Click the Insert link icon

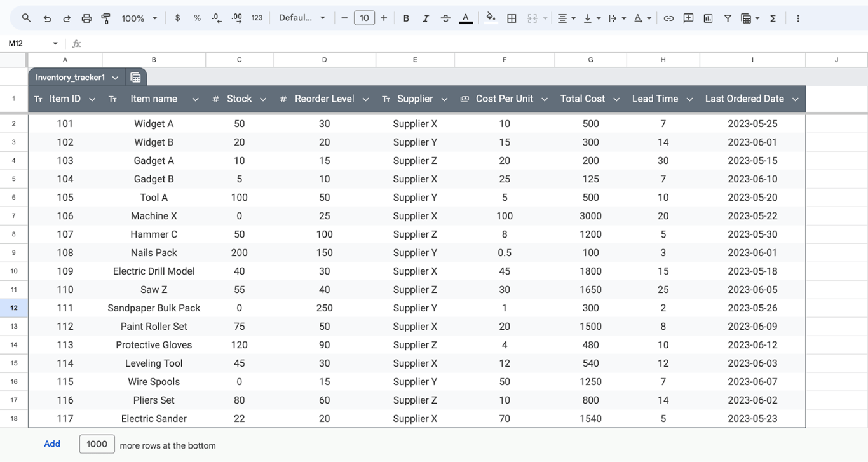(668, 18)
